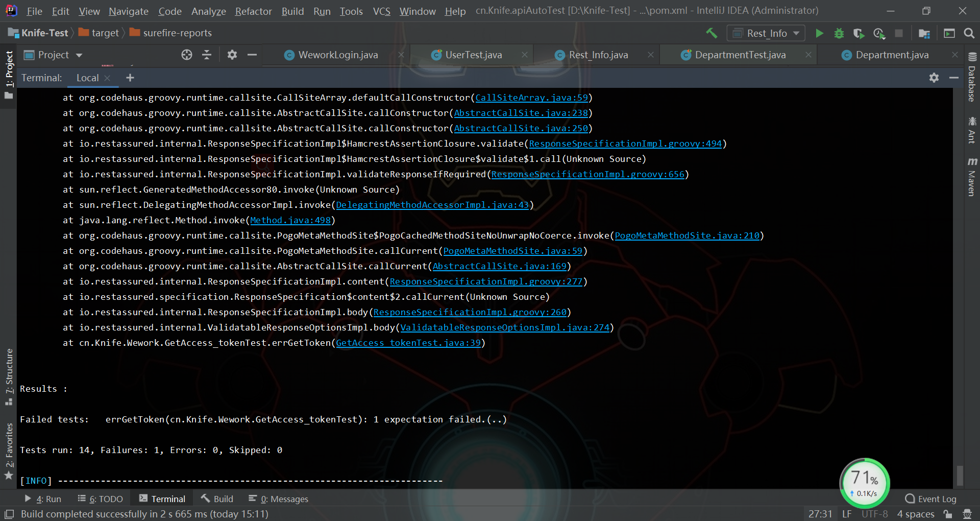Image resolution: width=980 pixels, height=521 pixels.
Task: Click the presentation layout icon near search
Action: [949, 33]
